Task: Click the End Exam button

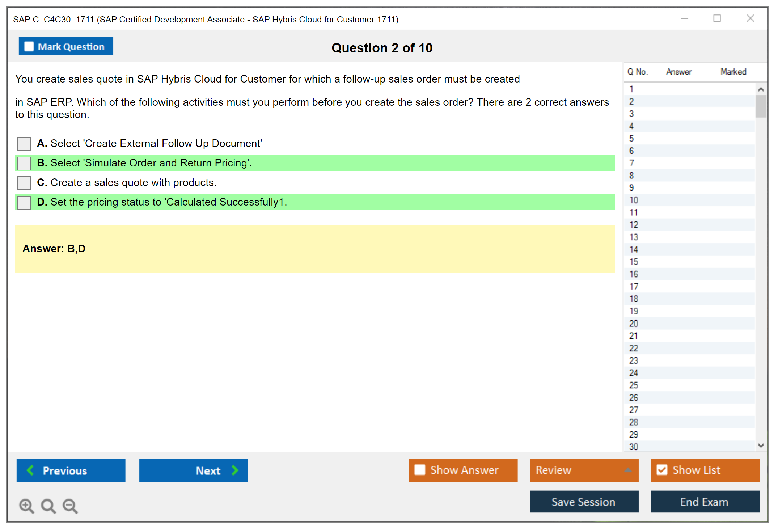Action: tap(705, 502)
